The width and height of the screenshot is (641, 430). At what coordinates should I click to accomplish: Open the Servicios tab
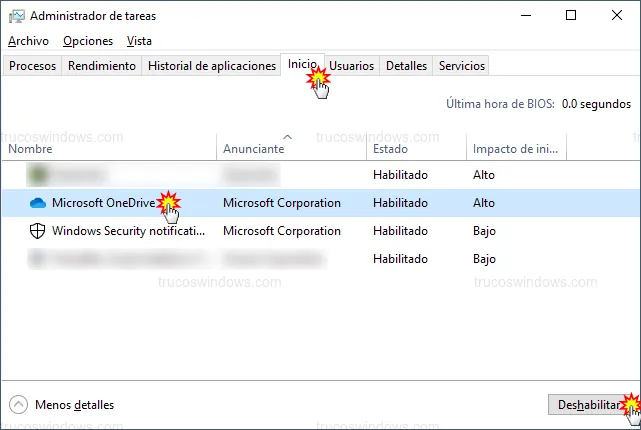(462, 66)
